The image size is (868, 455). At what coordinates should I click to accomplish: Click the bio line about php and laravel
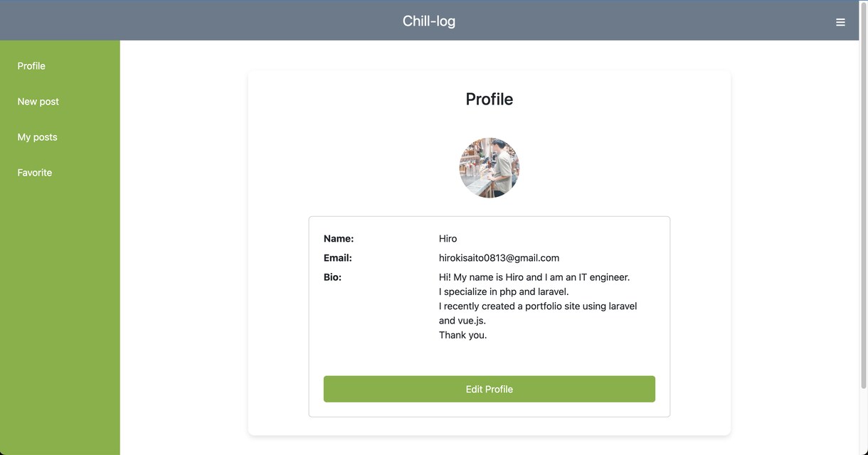pyautogui.click(x=504, y=291)
